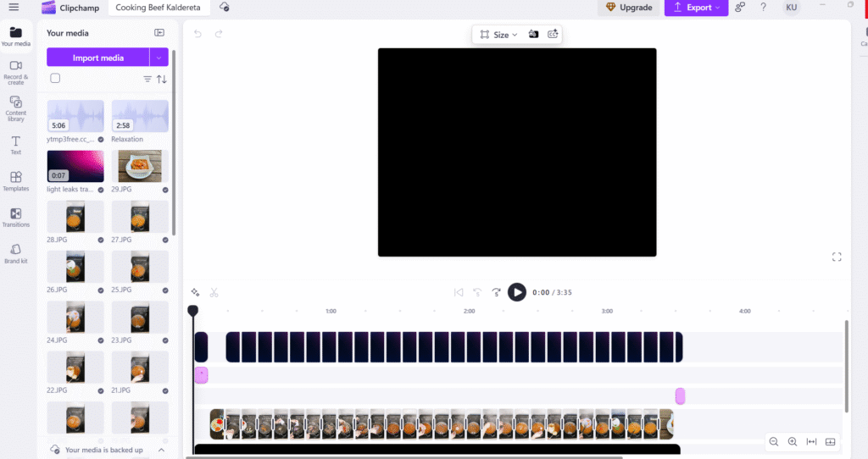Switch to the Transitions sidebar tab
Viewport: 868px width, 459px height.
pyautogui.click(x=15, y=218)
